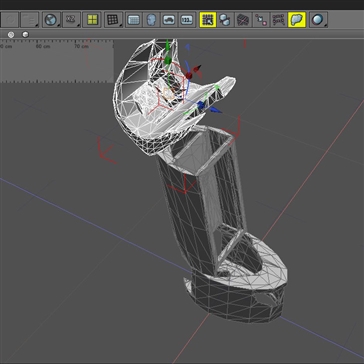Open the head-shaped figure icon
Image resolution: width=364 pixels, height=364 pixels.
click(x=151, y=20)
